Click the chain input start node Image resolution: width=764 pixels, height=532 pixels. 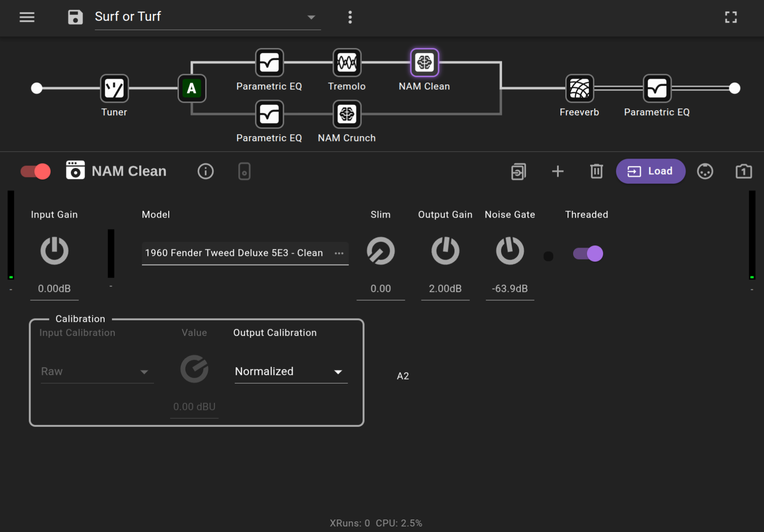[x=37, y=88]
